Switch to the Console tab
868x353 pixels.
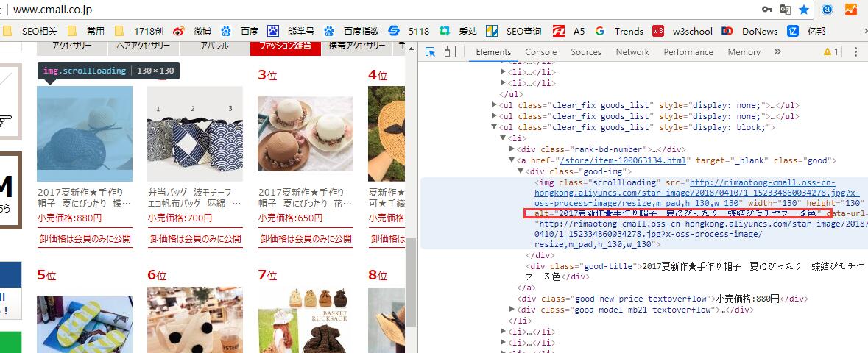click(x=541, y=52)
